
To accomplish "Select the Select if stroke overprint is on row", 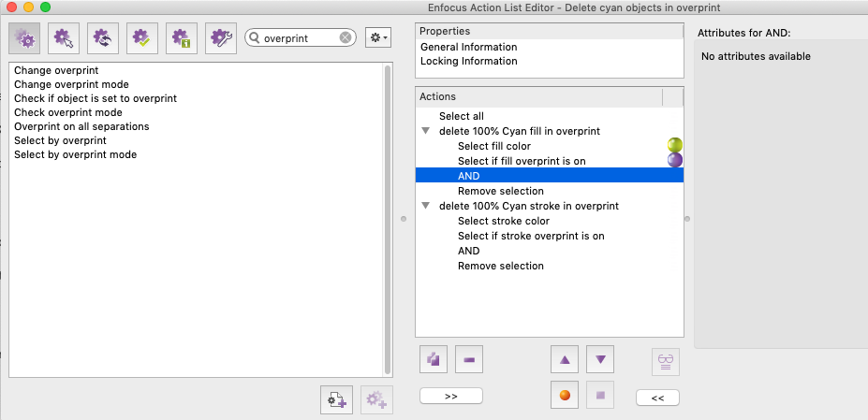I will coord(549,236).
